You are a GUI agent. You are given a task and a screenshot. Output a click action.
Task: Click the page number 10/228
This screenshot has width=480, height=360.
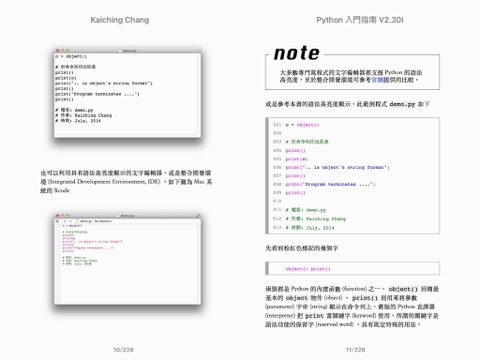click(123, 350)
